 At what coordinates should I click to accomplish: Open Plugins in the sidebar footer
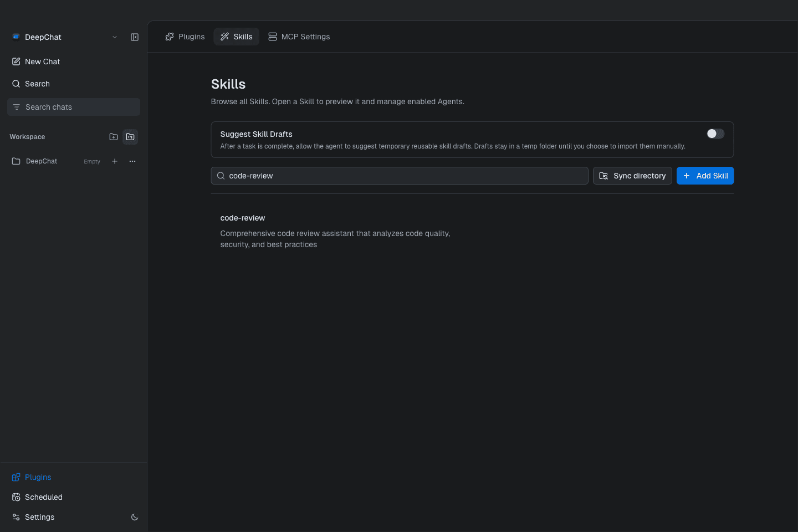[73, 477]
